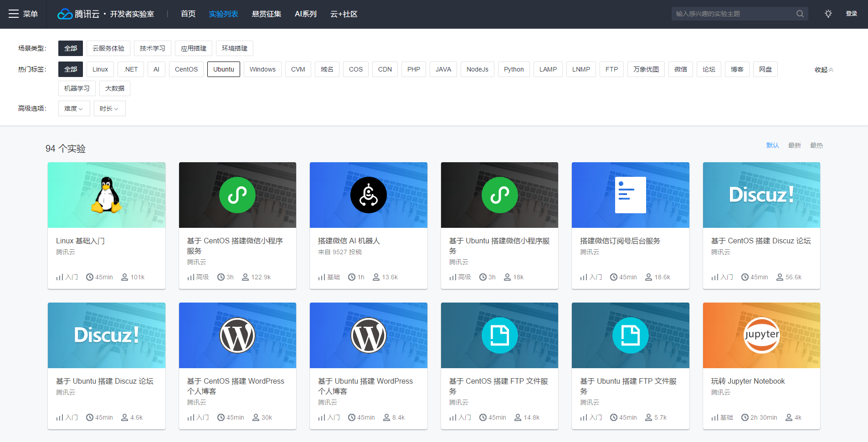
Task: Filter scene type by 应用搭建
Action: click(194, 48)
